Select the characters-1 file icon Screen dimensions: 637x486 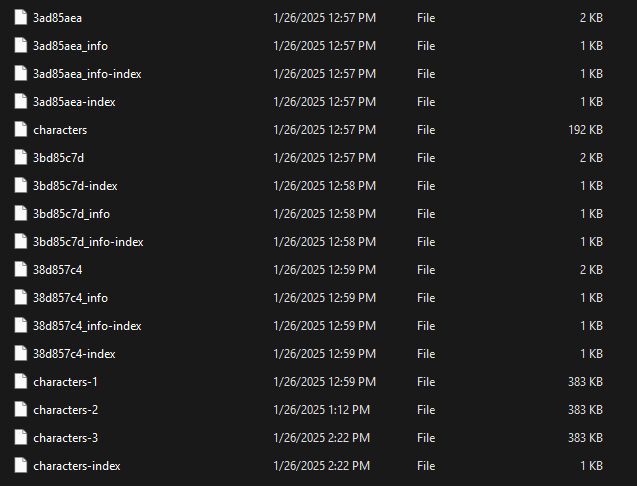pos(21,382)
